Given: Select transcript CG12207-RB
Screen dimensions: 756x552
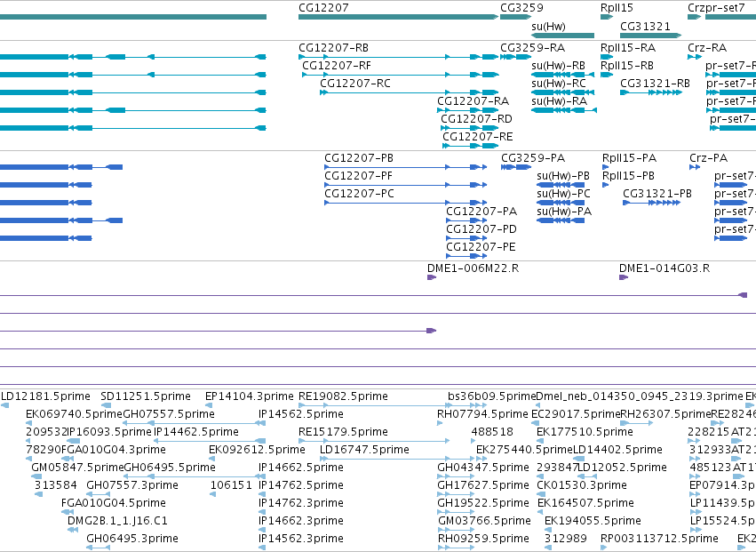Looking at the screenshot, I should (333, 48).
